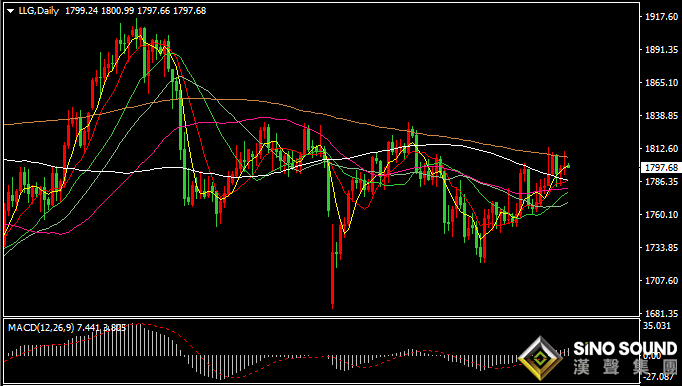Select the orange long-term moving average line

click(x=304, y=110)
